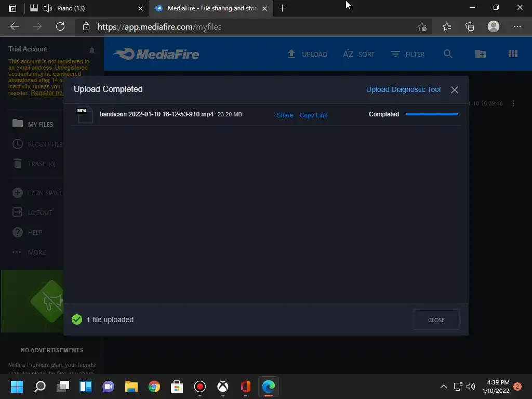Open notification center badge
Screen dimensions: 532x399
click(517, 387)
